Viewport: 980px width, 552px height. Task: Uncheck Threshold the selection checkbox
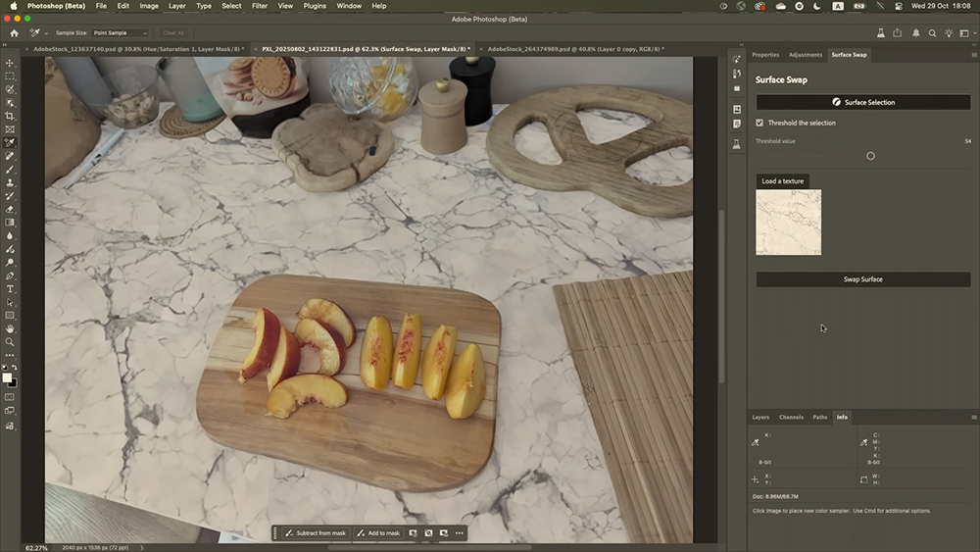[759, 123]
